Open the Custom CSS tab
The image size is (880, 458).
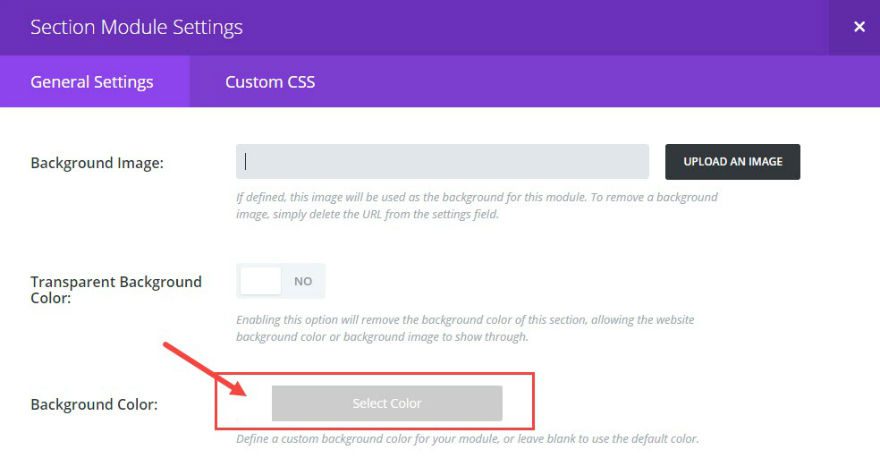point(270,82)
